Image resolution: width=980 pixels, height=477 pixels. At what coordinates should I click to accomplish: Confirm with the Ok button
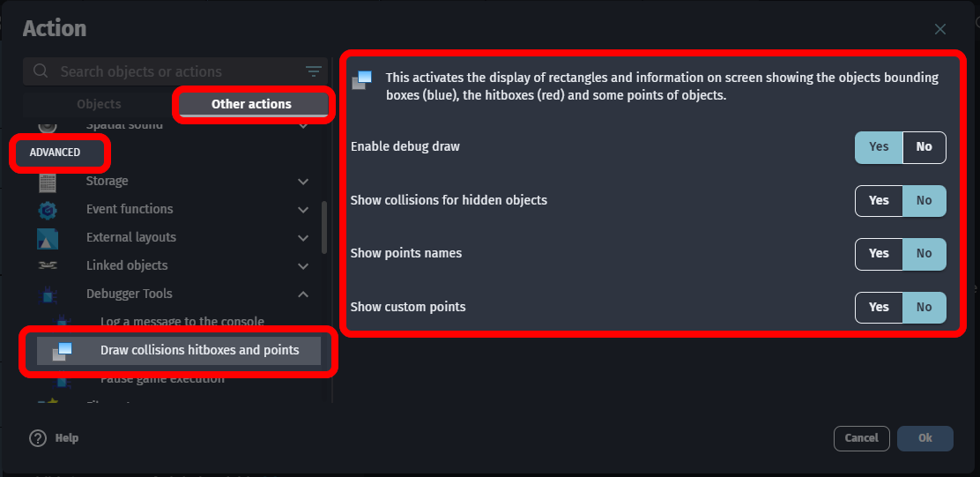coord(925,438)
